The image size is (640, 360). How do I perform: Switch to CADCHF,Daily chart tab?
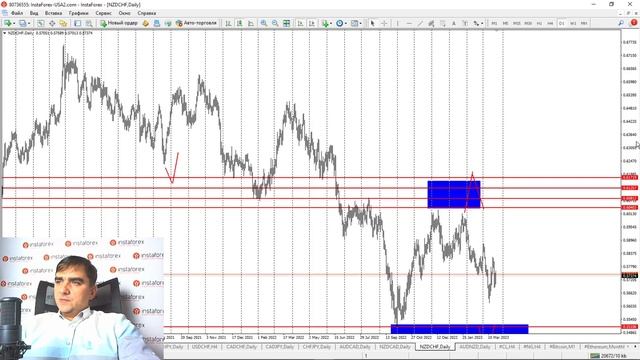pyautogui.click(x=242, y=347)
